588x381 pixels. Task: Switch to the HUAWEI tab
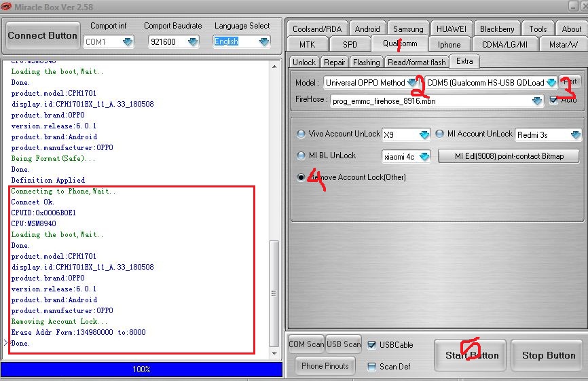(452, 29)
